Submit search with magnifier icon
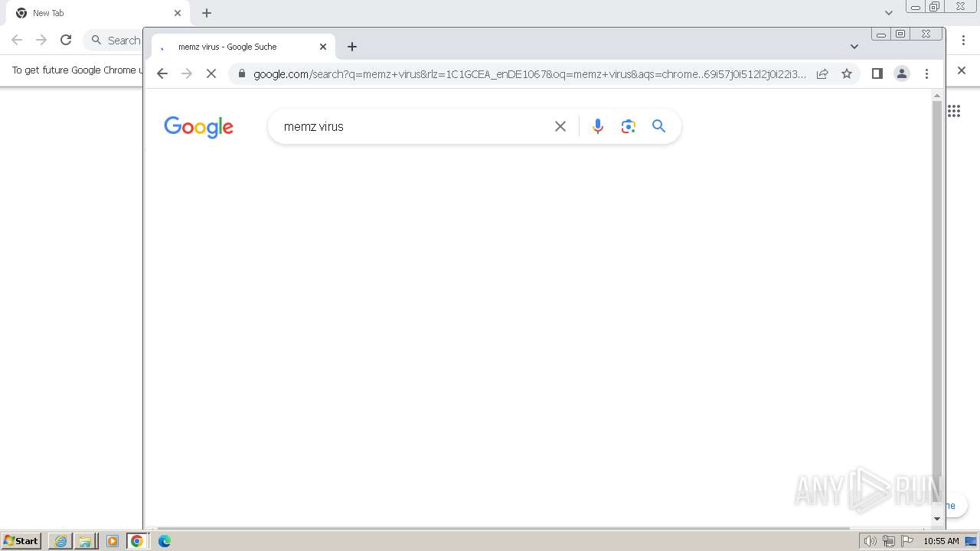 click(659, 126)
